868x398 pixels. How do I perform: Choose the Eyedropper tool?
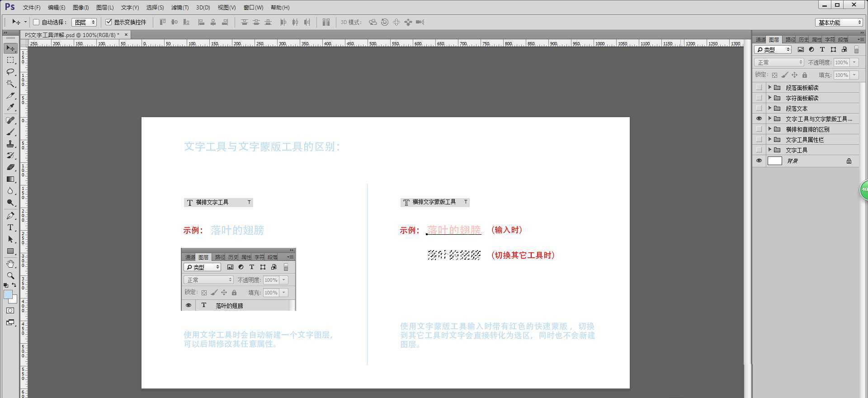[x=10, y=107]
